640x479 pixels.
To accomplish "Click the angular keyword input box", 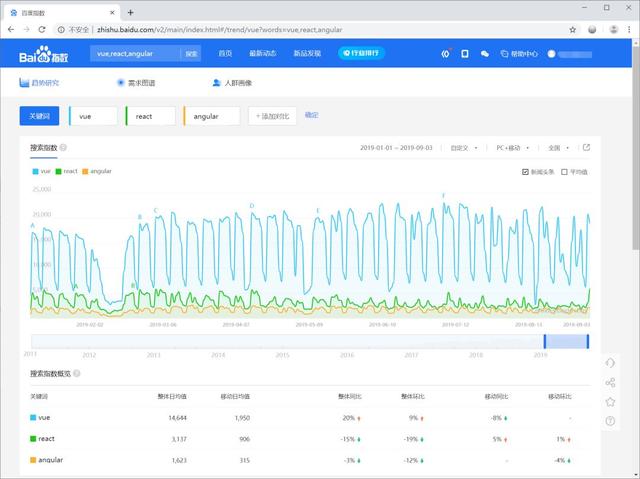I will click(212, 116).
